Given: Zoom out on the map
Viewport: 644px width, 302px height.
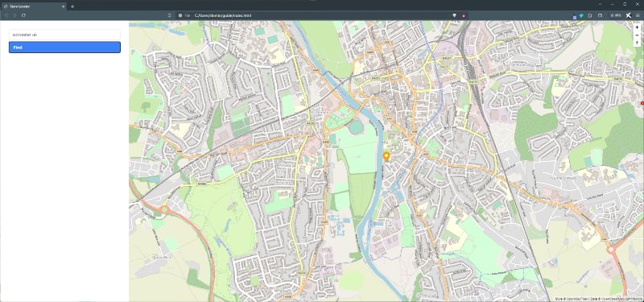Looking at the screenshot, I should coord(637,35).
